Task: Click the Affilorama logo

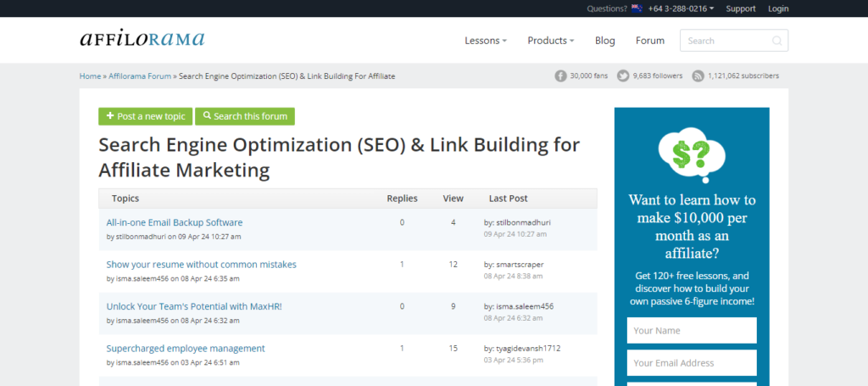Action: 142,39
